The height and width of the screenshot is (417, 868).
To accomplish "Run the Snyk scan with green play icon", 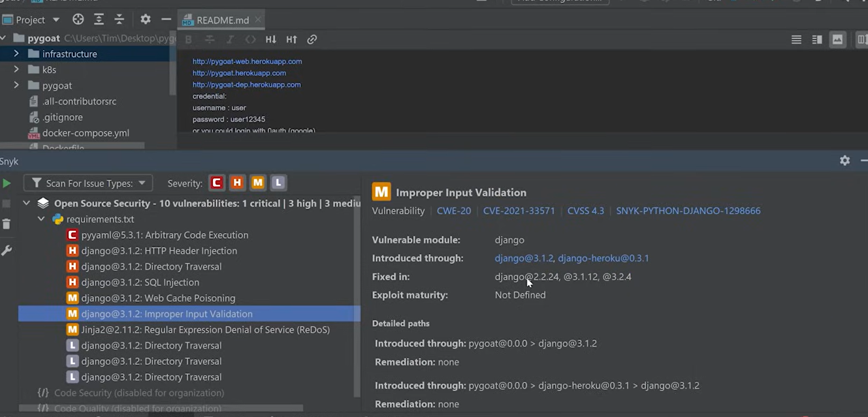I will coord(7,183).
